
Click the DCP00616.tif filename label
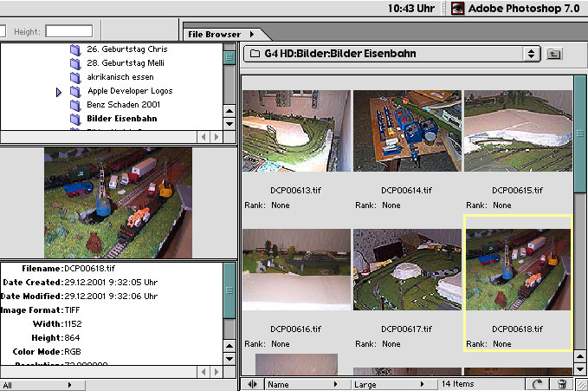[x=295, y=329]
